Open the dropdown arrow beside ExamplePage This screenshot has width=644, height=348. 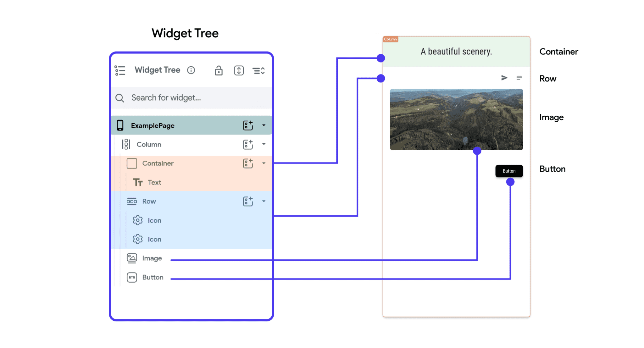click(x=264, y=125)
